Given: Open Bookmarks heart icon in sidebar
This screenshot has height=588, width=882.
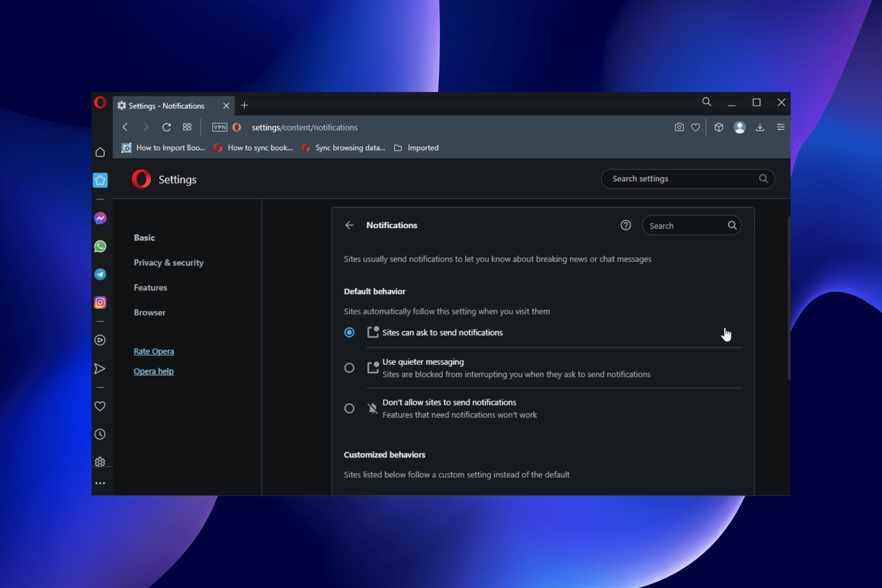Looking at the screenshot, I should pos(100,406).
